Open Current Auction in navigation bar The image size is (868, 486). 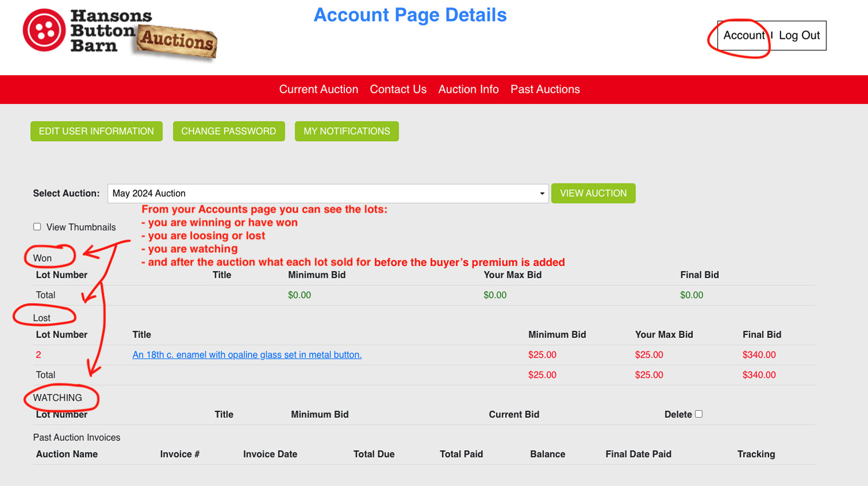318,89
